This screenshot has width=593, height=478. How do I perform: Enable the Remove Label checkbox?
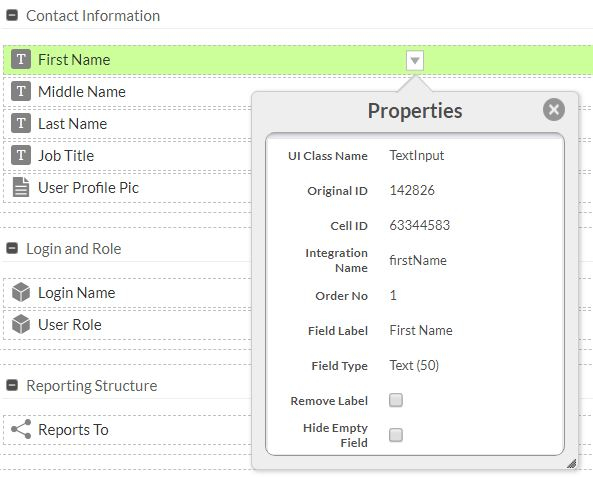pos(396,400)
